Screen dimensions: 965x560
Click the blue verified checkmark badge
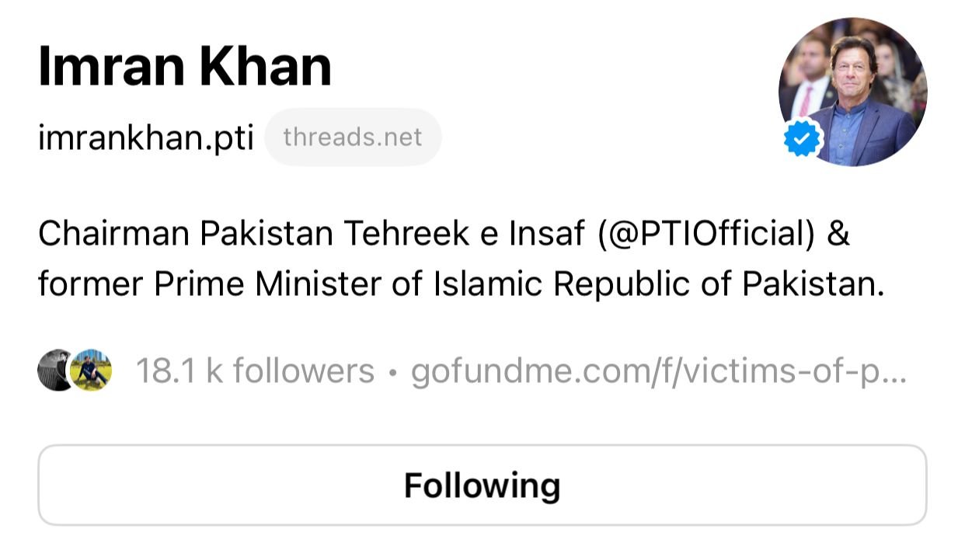(x=803, y=140)
